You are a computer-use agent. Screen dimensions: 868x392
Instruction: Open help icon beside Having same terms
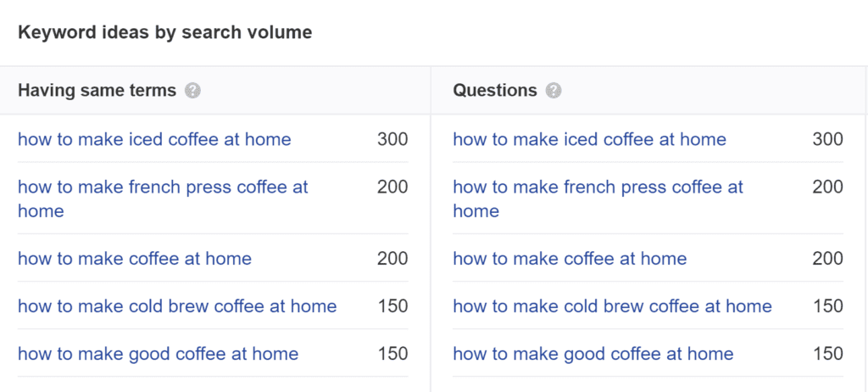click(192, 91)
